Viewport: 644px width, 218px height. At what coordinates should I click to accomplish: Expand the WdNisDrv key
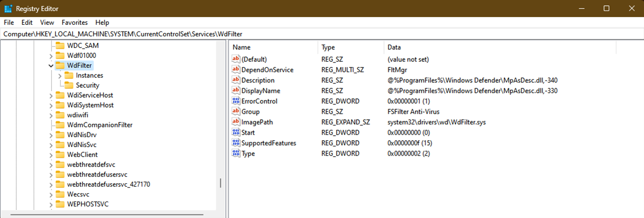[x=51, y=135]
